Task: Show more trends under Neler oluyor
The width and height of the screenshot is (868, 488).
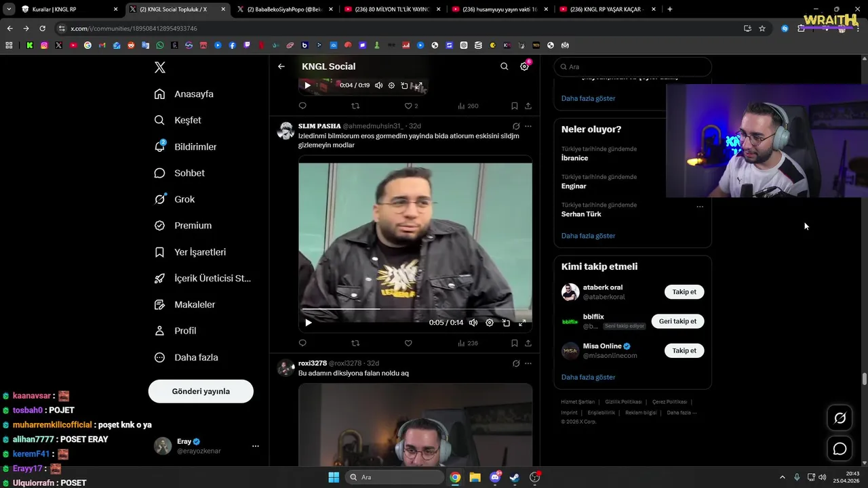Action: click(588, 236)
